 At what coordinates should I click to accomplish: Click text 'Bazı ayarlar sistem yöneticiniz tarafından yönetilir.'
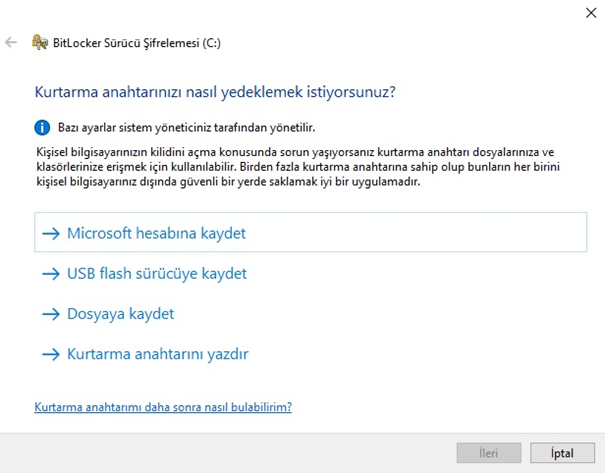[186, 127]
